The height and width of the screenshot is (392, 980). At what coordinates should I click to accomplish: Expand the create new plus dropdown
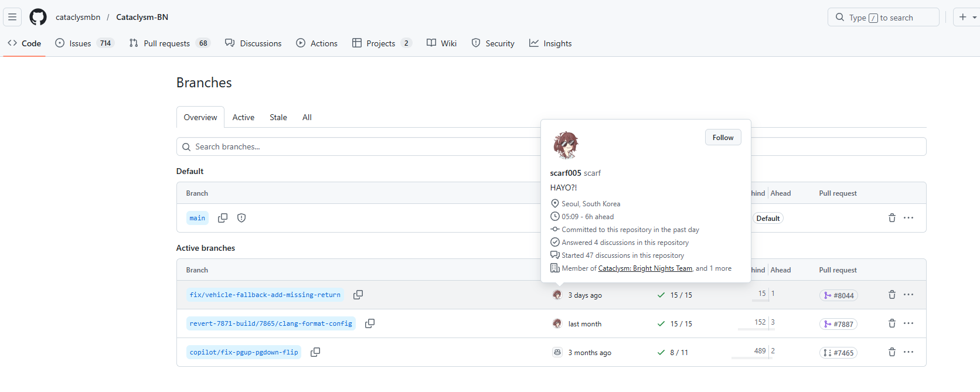tap(967, 17)
